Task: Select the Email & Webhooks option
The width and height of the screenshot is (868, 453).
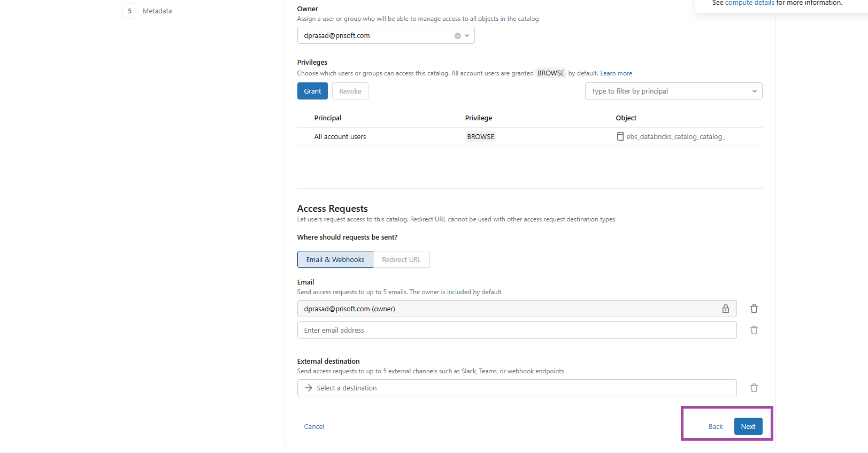Action: coord(335,259)
